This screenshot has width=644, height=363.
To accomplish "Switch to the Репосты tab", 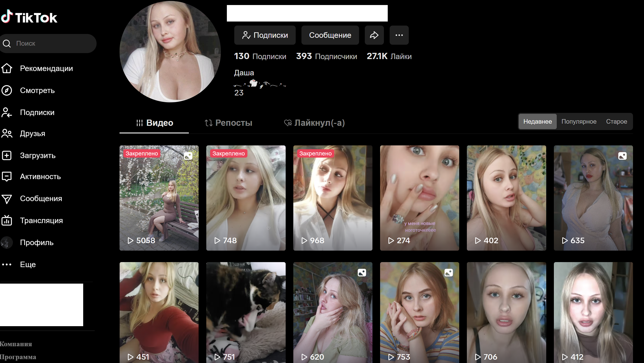I will tap(228, 123).
